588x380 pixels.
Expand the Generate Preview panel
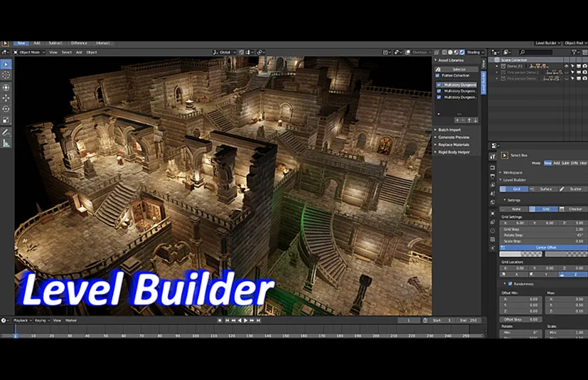[x=454, y=137]
